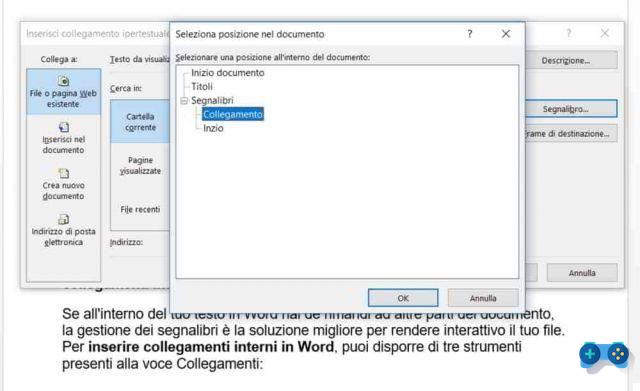
Task: Open help in the hyperlink dialog
Action: pos(569,33)
